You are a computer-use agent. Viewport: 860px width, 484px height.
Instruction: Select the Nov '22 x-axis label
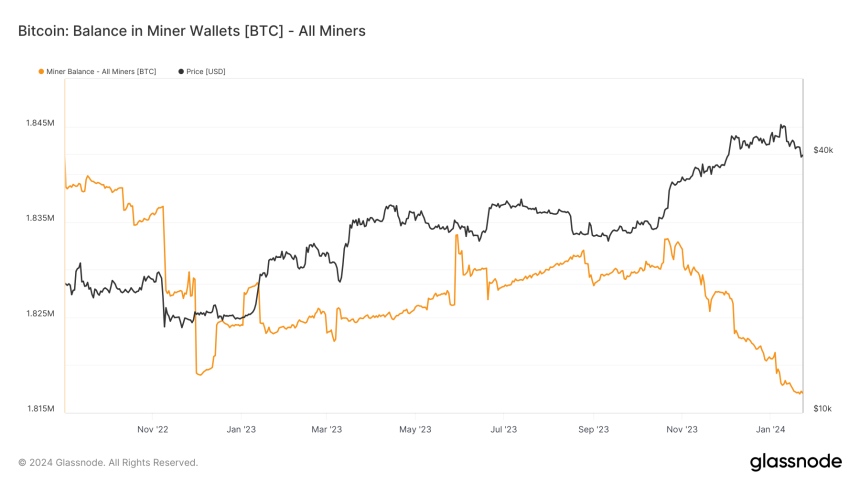click(152, 429)
